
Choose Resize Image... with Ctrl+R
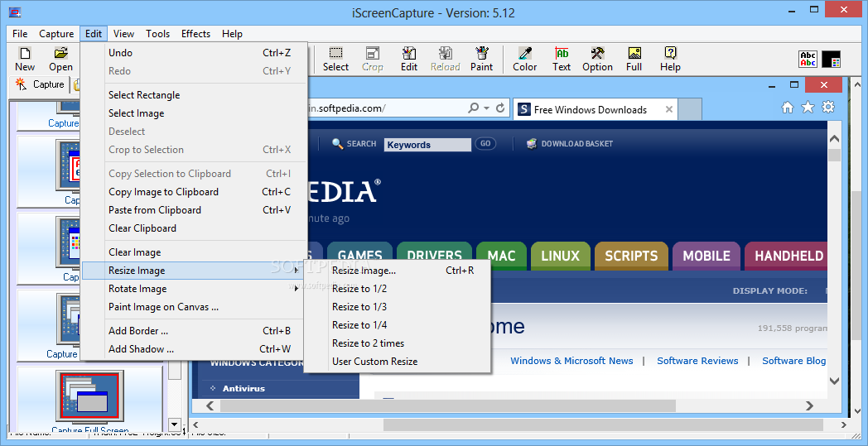tap(398, 271)
